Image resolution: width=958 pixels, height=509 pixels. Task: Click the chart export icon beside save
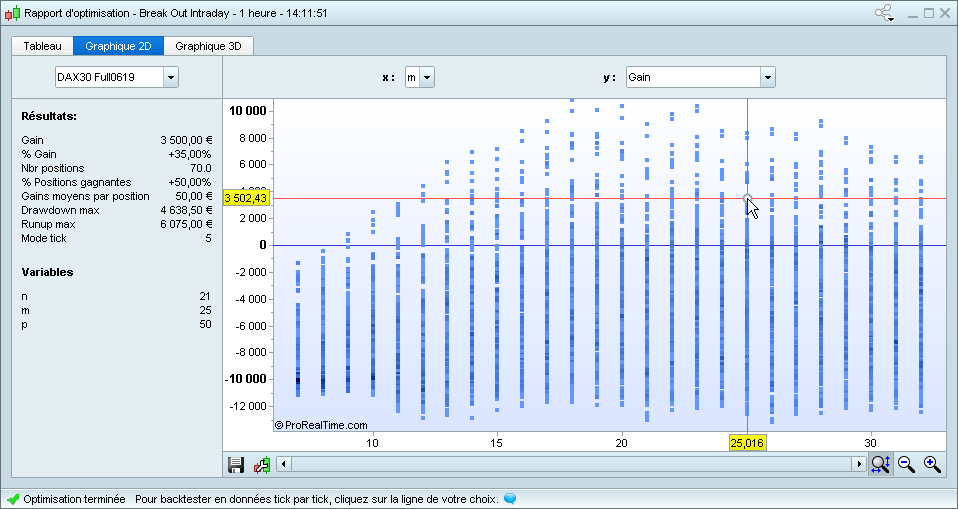point(262,464)
